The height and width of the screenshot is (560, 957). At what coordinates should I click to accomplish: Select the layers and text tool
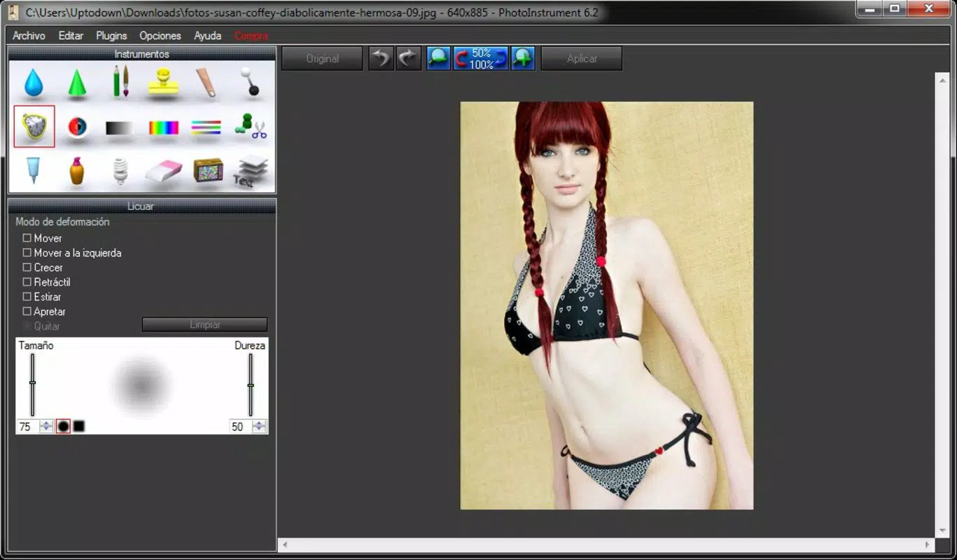[252, 171]
